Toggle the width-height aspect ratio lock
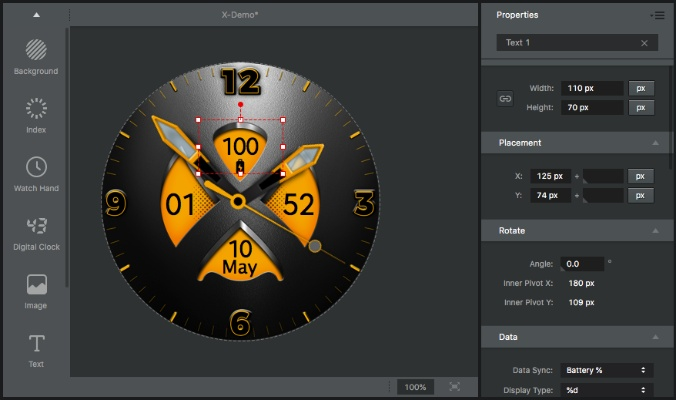 pos(505,98)
